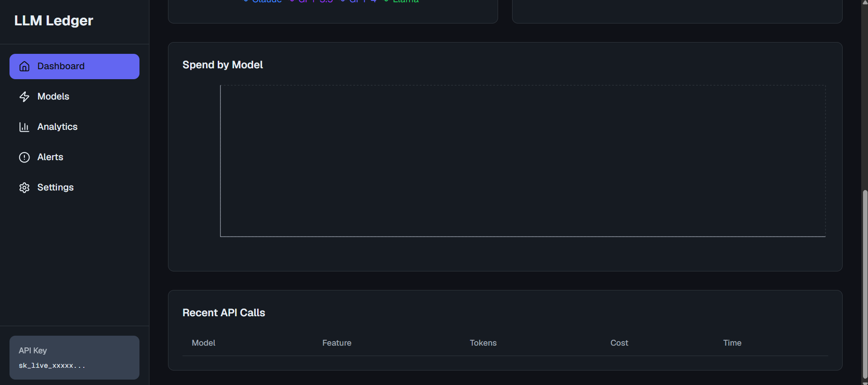Sort table by Model column header
This screenshot has height=385, width=868.
pos(203,343)
